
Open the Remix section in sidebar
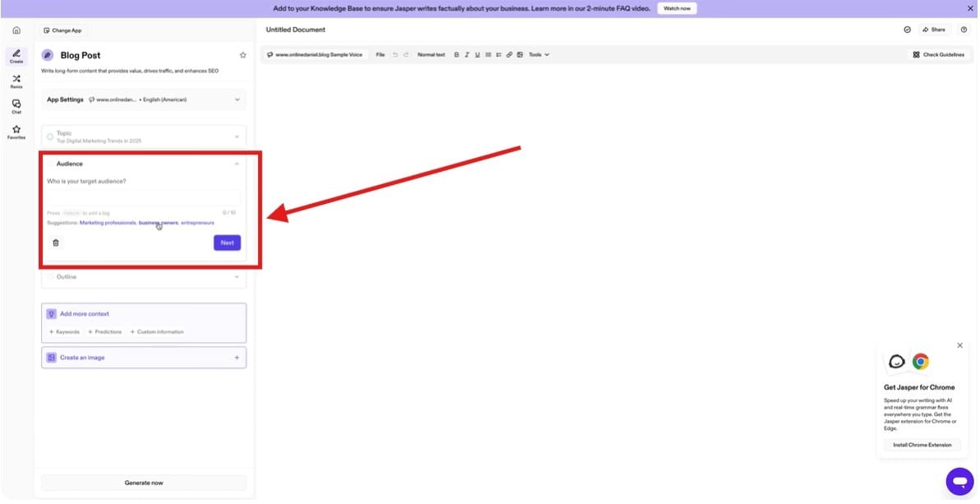(x=16, y=81)
